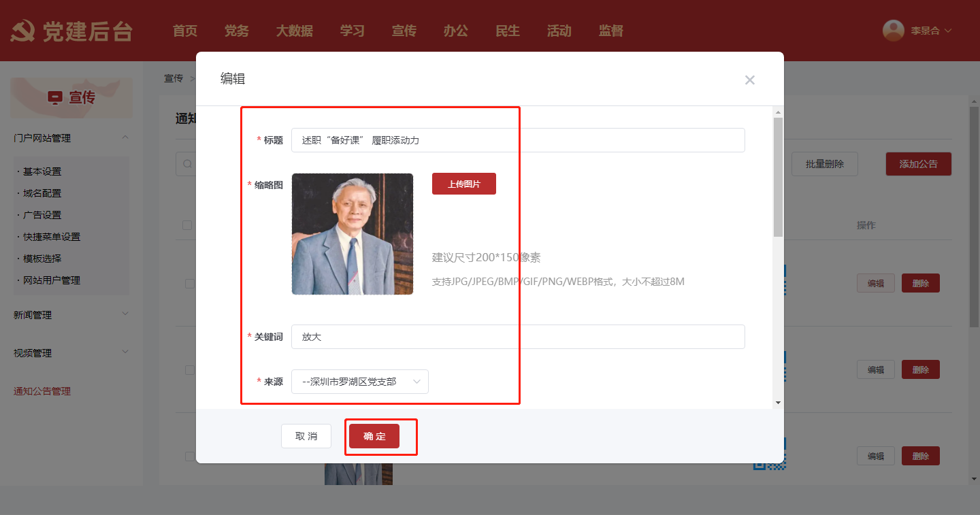Click the user avatar in header

coord(893,31)
